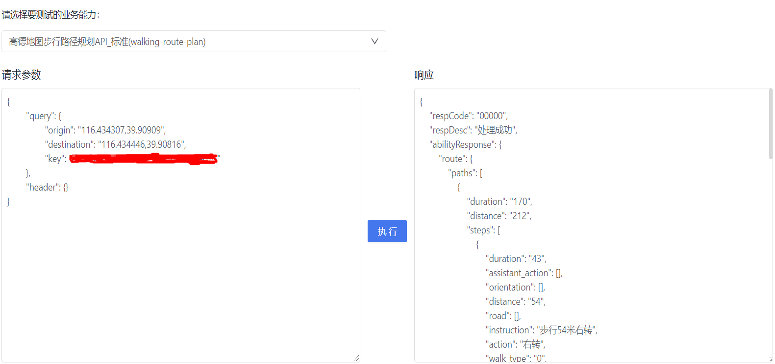Click the "road": [] line

[x=503, y=316]
